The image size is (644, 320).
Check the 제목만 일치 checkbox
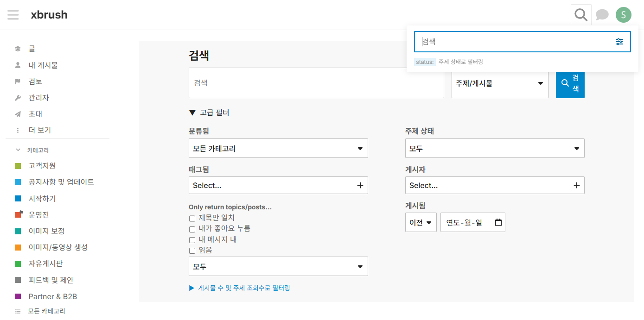tap(192, 218)
